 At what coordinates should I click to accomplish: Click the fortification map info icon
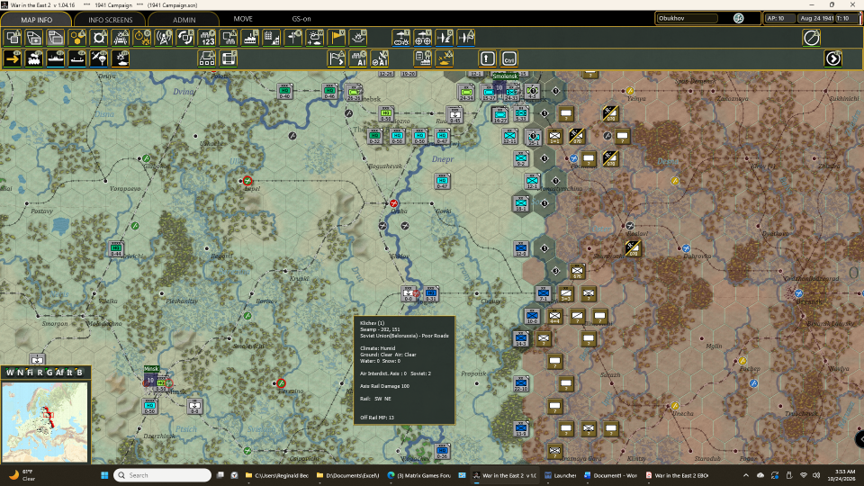coord(121,37)
